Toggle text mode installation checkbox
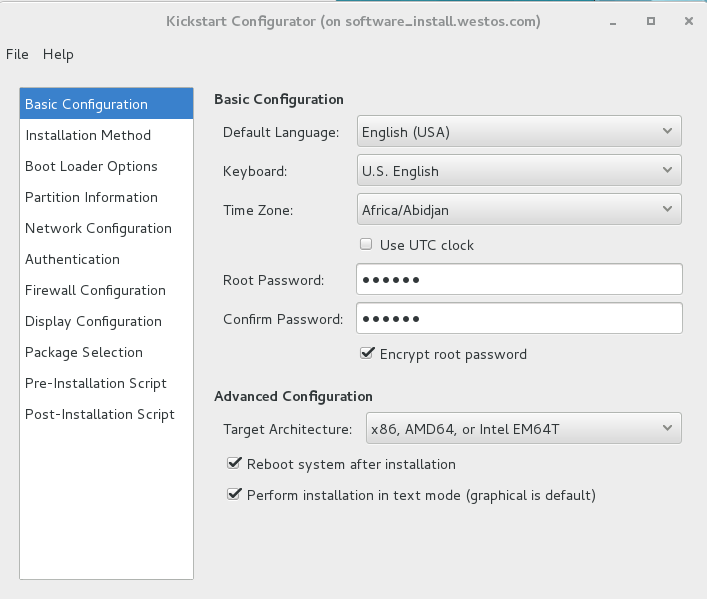Viewport: 707px width, 599px height. click(234, 494)
